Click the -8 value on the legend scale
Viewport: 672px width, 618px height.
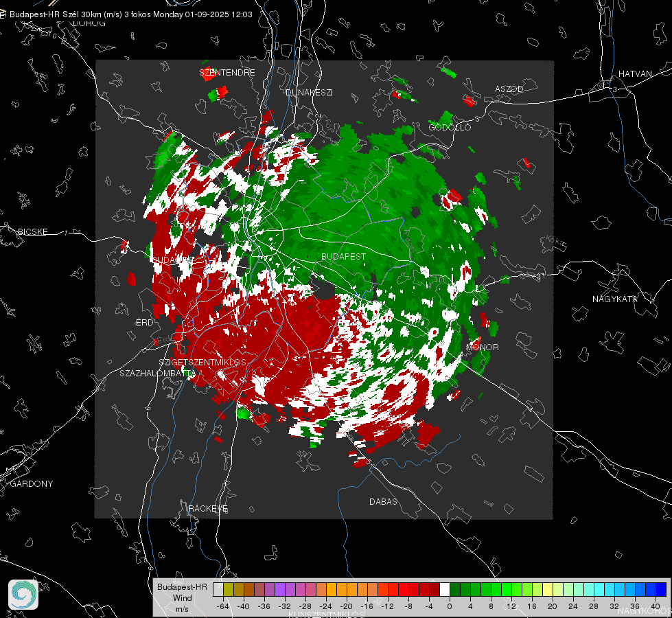(x=409, y=606)
